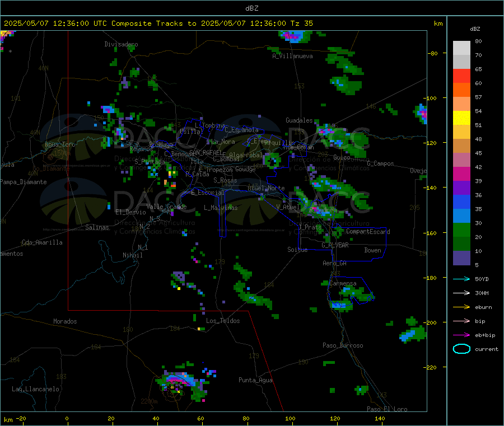Image resolution: width=504 pixels, height=426 pixels.
Task: Click the '-20' km tick on bottom axis
Action: [21, 418]
